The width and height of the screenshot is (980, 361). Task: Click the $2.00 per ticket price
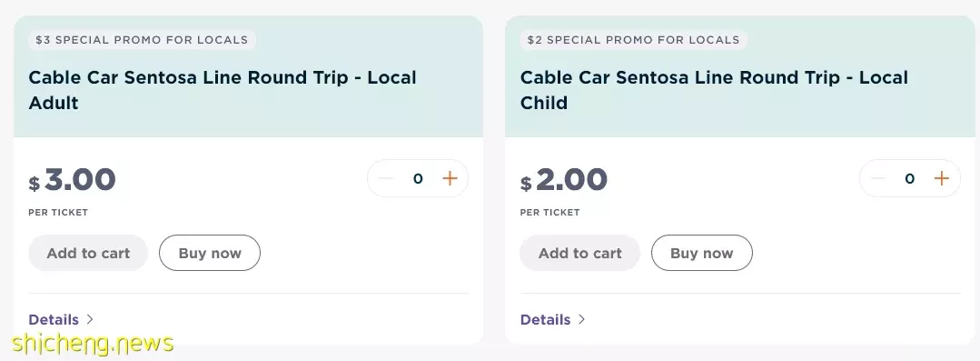(564, 179)
